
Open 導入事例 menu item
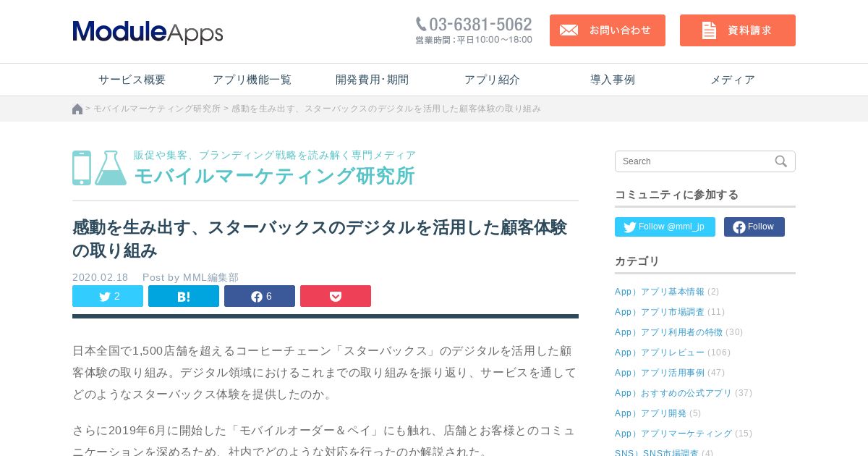(x=613, y=80)
